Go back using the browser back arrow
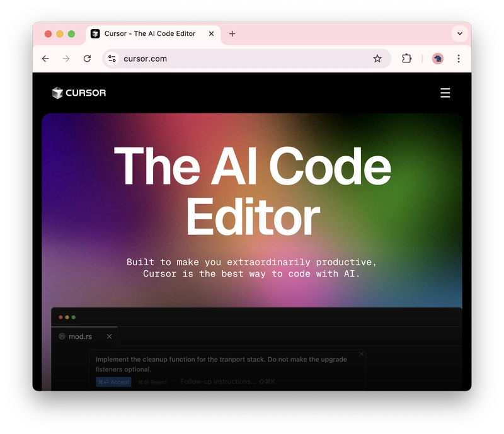Viewport: 504px width, 434px height. click(x=45, y=59)
